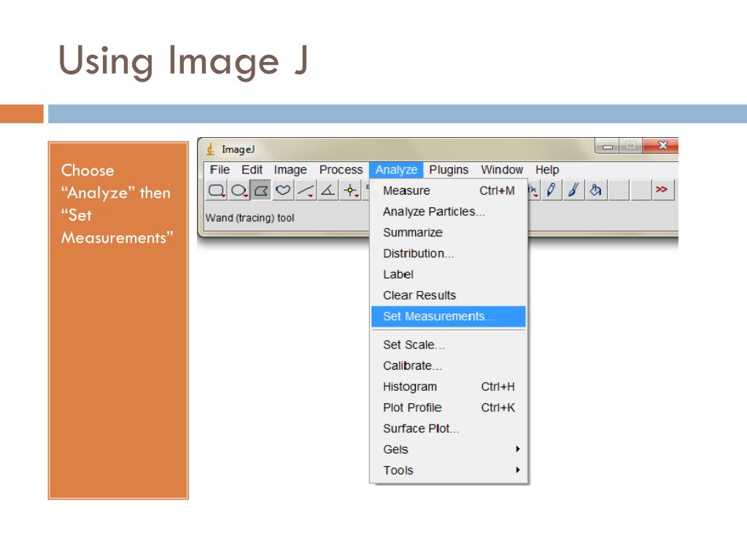Click the 'Wand (tracing) tool' status text
The image size is (747, 560).
point(249,217)
